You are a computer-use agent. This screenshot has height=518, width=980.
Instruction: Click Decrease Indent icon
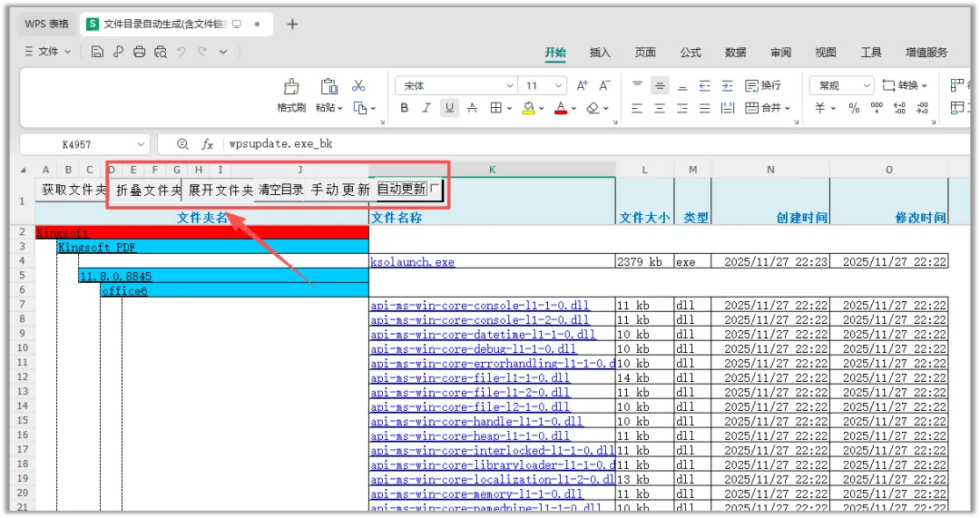pyautogui.click(x=705, y=85)
